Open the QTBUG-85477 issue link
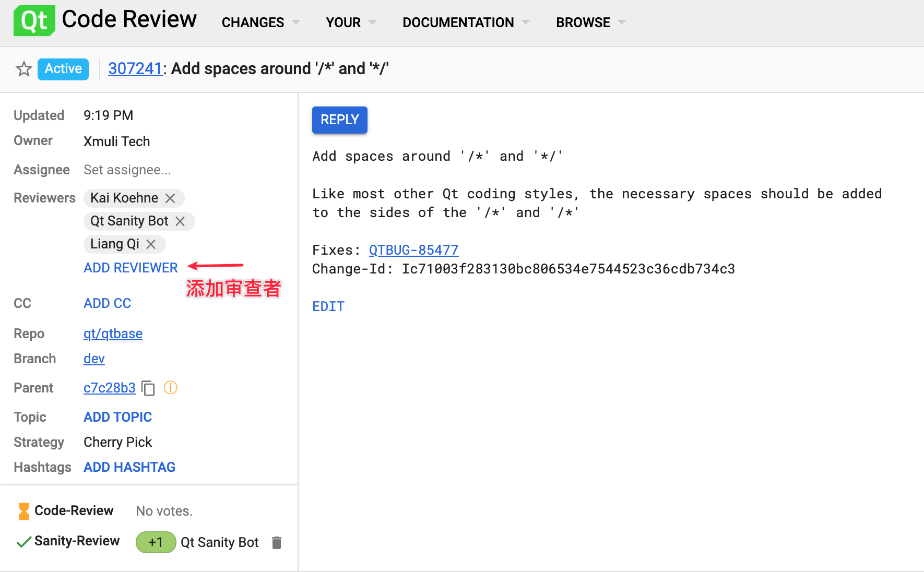Image resolution: width=924 pixels, height=572 pixels. pos(413,250)
